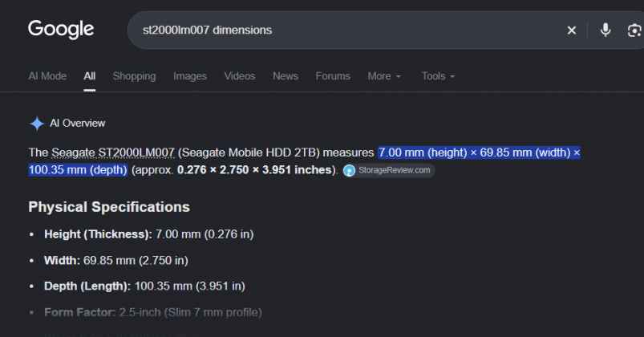Open Google Lens camera search
Screen dimensions: 644x337
tap(634, 30)
